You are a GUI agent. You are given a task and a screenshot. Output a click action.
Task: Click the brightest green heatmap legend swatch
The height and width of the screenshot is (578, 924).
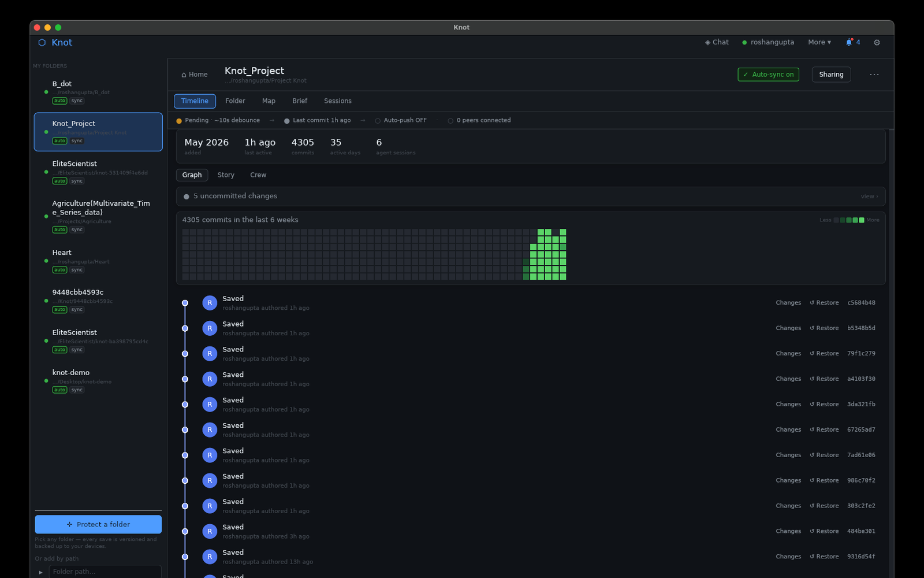coord(862,220)
